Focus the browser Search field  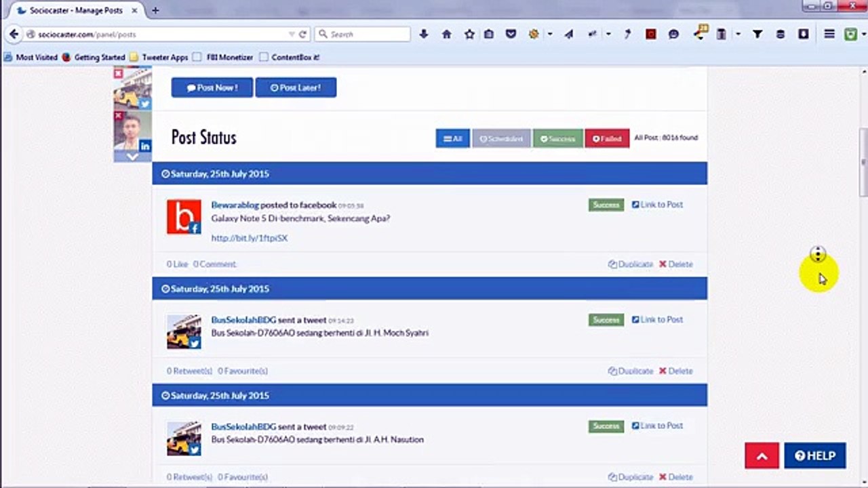point(363,34)
